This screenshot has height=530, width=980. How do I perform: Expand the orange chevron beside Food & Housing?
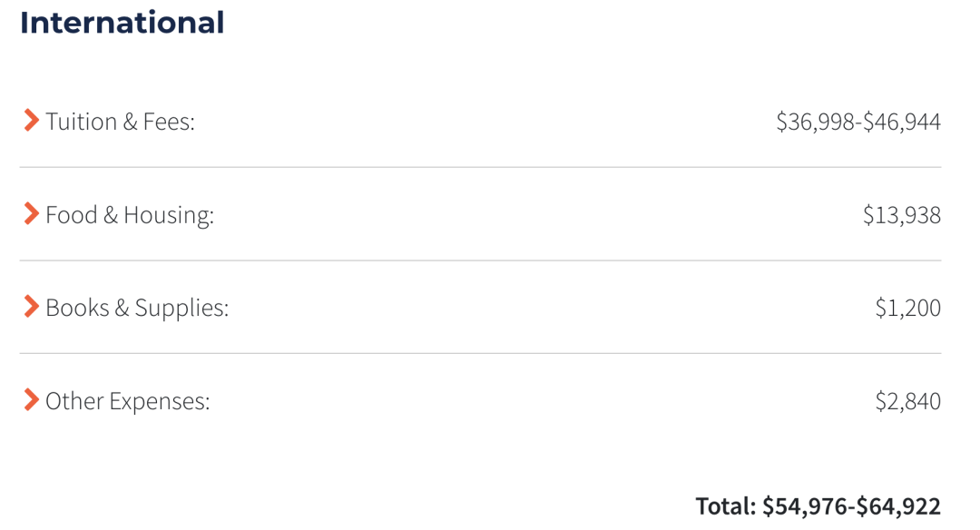[x=31, y=213]
